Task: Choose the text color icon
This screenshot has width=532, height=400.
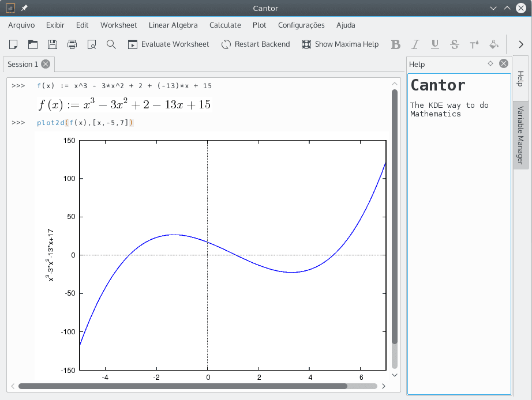Action: [x=474, y=44]
